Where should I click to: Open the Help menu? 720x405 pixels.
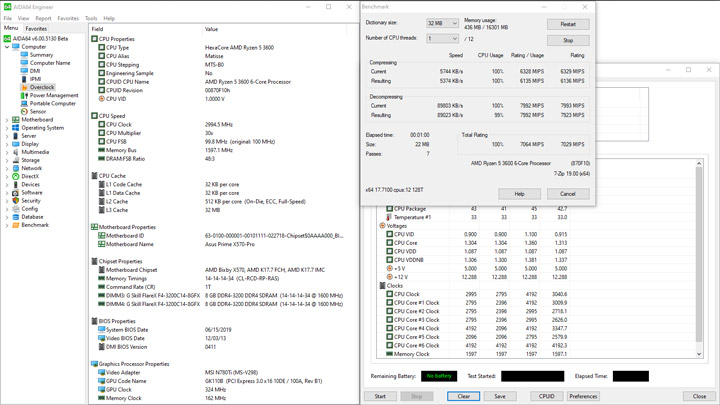pyautogui.click(x=109, y=18)
